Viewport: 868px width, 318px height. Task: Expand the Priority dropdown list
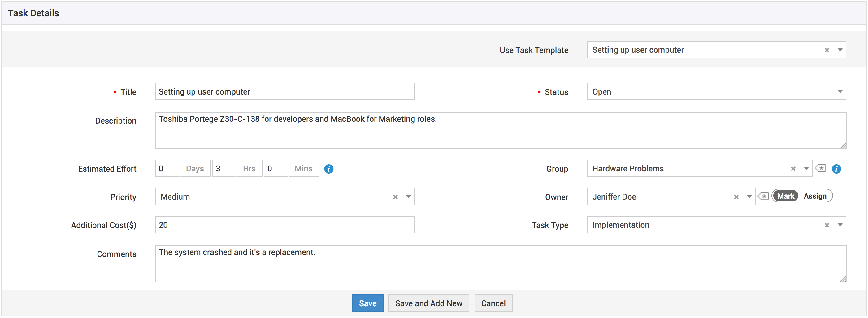pyautogui.click(x=408, y=197)
